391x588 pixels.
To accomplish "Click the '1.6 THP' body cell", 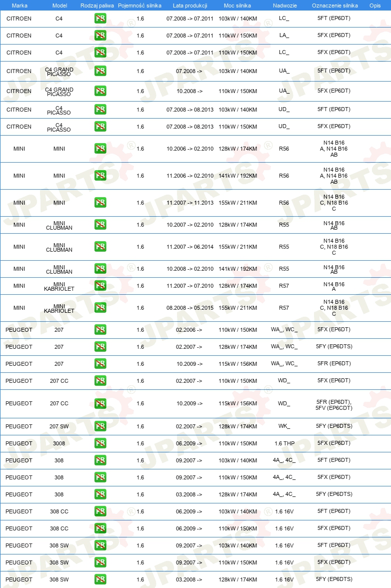I will pos(284,443).
